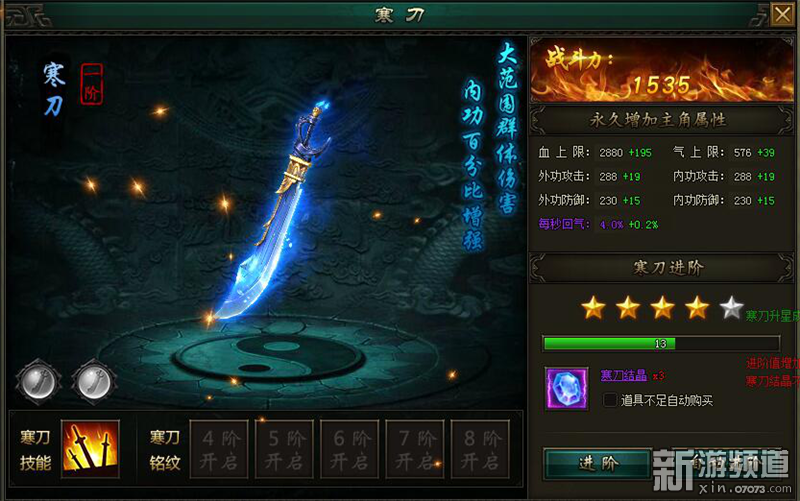
Task: Click the 4阶开启 inscription slot
Action: tap(219, 449)
